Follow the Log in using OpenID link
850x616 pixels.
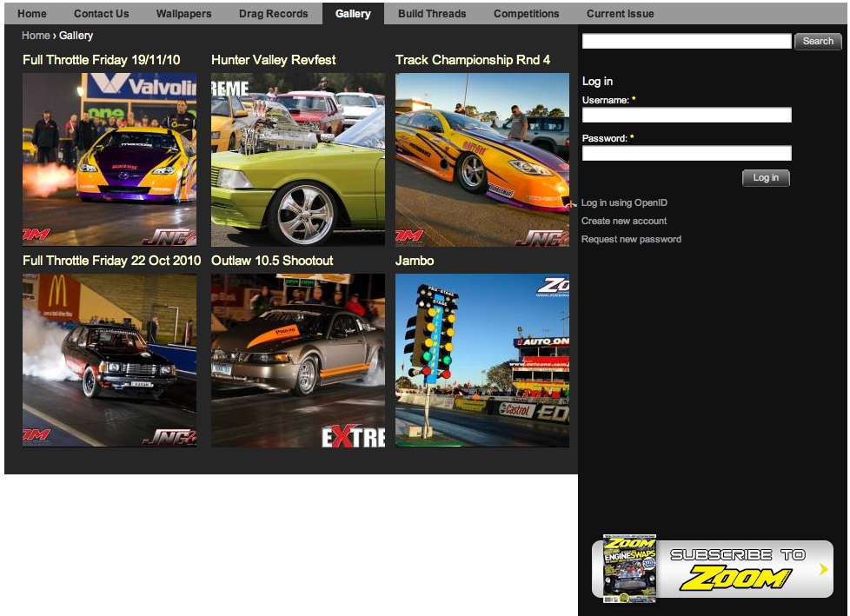[x=624, y=202]
